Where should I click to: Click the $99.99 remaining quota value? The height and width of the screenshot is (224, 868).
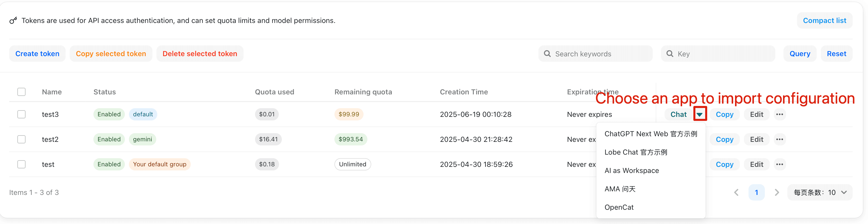349,115
